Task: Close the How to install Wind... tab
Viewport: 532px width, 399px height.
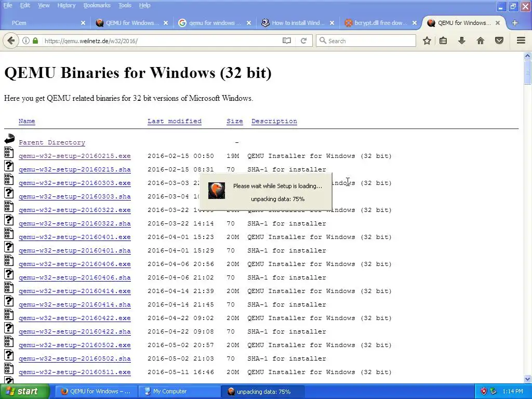Action: (x=332, y=23)
